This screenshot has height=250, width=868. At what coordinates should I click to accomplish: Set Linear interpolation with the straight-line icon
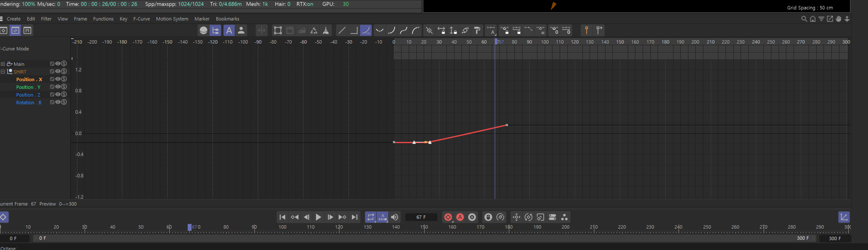pyautogui.click(x=342, y=30)
